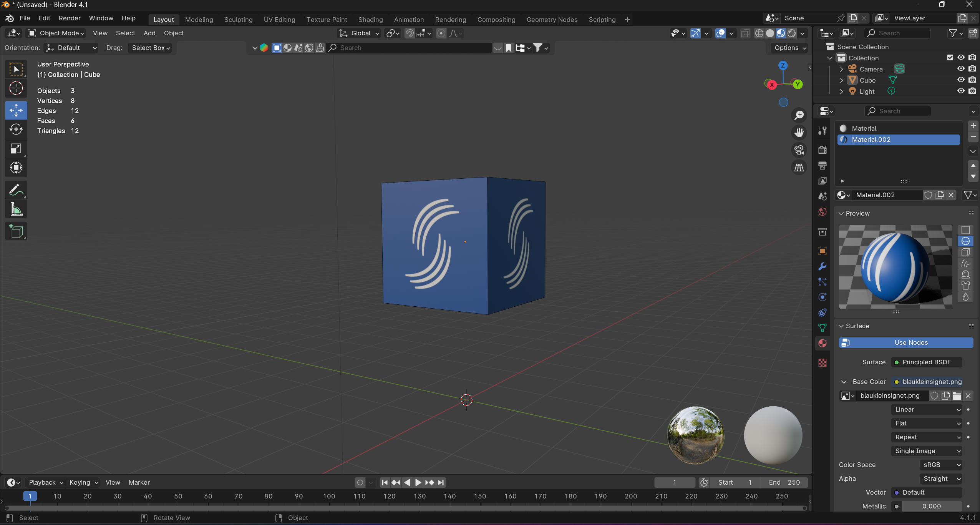
Task: Open the Color Space sRGB dropdown
Action: pos(940,465)
